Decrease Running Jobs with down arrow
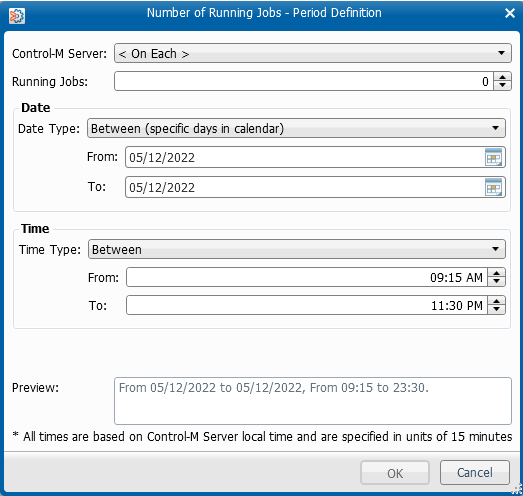The image size is (523, 496). tap(502, 86)
